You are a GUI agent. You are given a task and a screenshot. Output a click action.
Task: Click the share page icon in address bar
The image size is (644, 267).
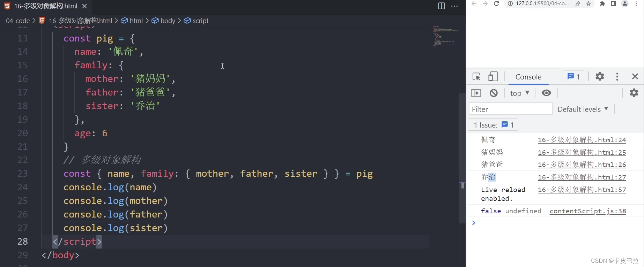click(x=577, y=4)
